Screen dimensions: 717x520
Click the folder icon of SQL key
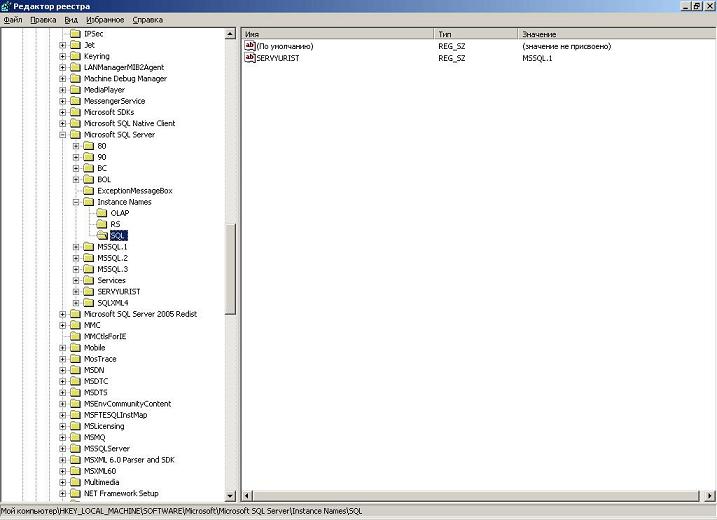tap(102, 236)
